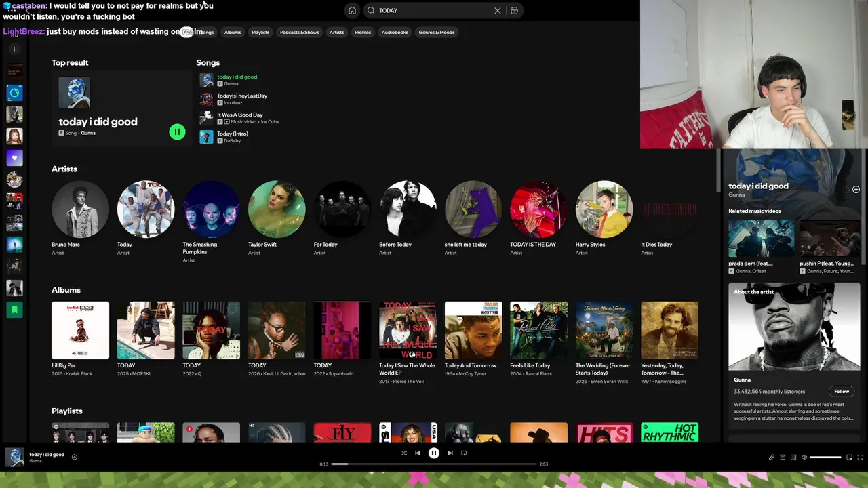868x488 pixels.
Task: Filter results by Podcasts & Shows
Action: click(299, 32)
